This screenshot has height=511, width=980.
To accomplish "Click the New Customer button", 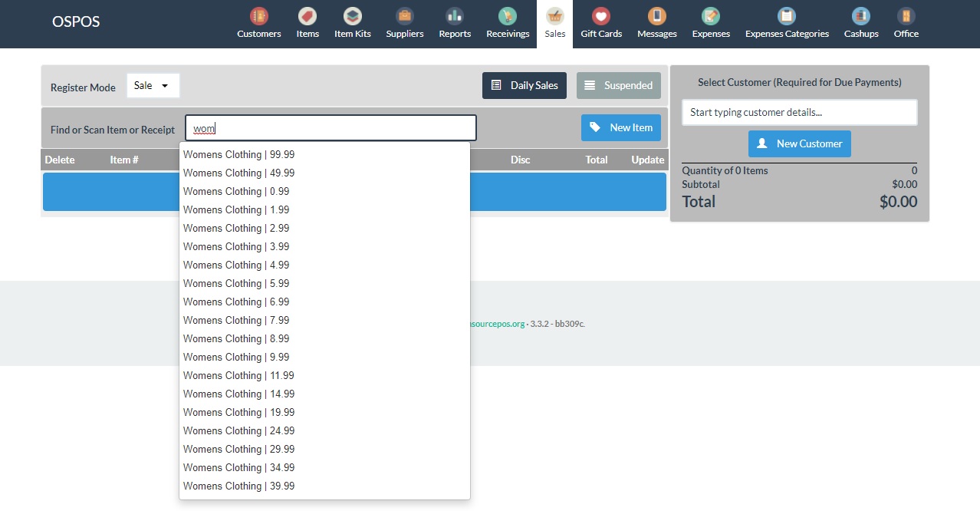I will (x=799, y=143).
